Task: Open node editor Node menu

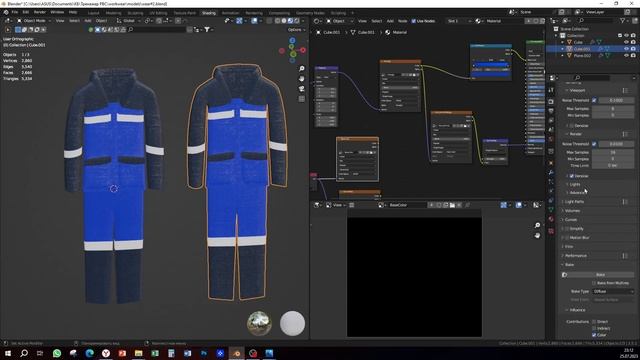Action: tap(402, 21)
